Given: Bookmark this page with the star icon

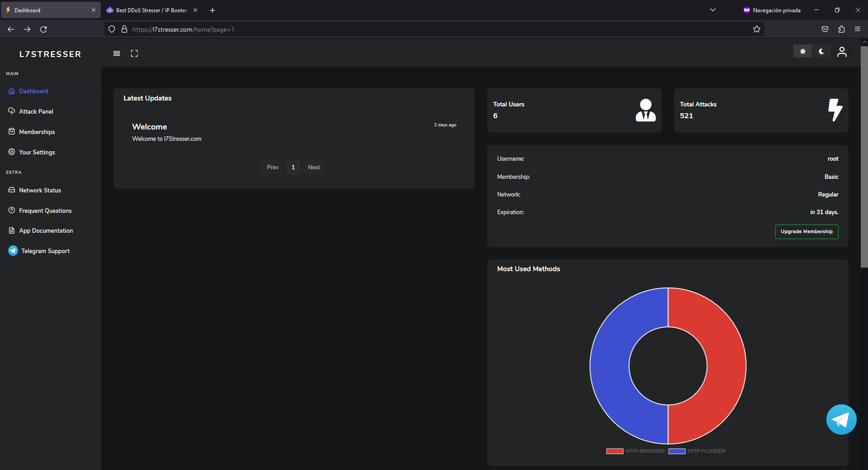Looking at the screenshot, I should point(757,29).
